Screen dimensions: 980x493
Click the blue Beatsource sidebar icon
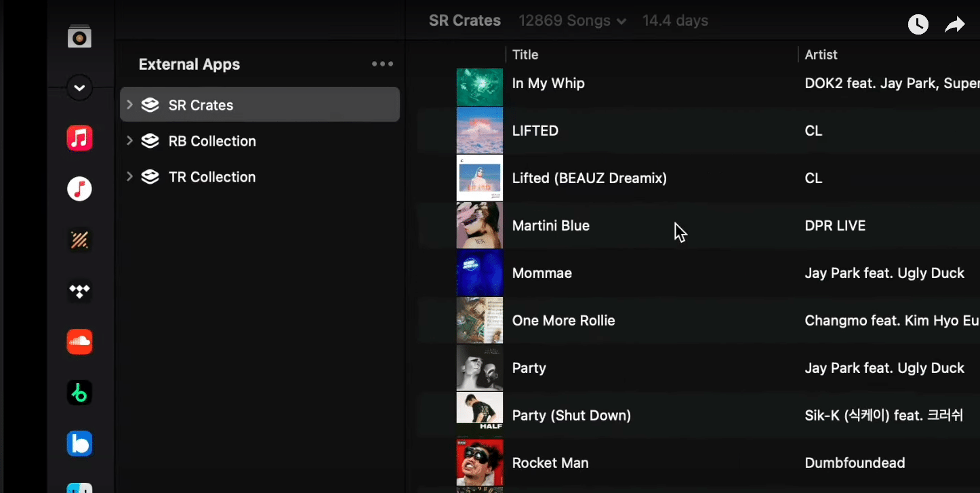79,443
